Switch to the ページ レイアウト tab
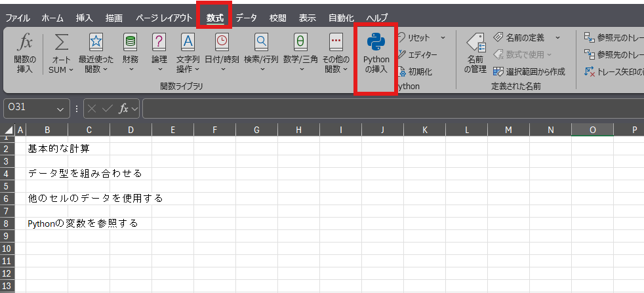Image resolution: width=644 pixels, height=293 pixels. [x=164, y=18]
